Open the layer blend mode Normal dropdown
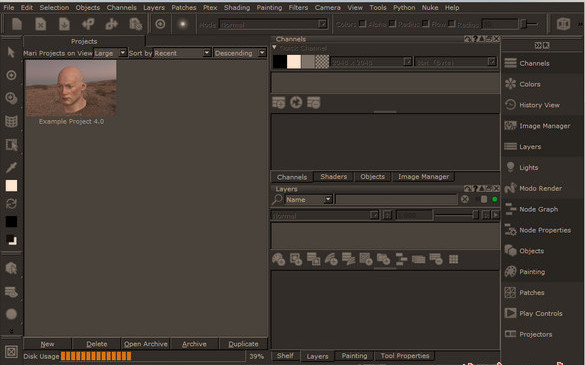 (x=325, y=215)
